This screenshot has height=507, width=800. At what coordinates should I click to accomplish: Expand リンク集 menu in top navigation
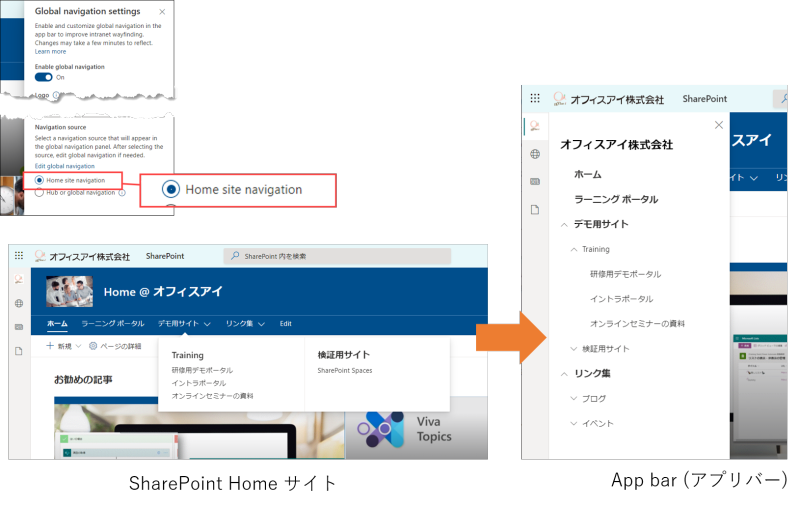click(x=245, y=323)
